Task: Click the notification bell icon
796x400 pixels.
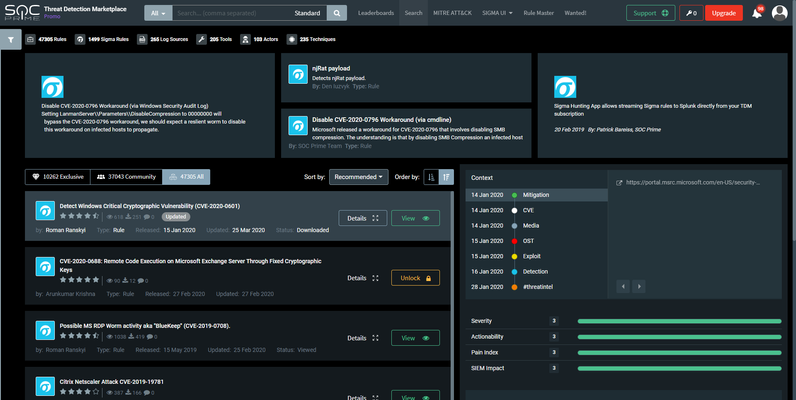Action: tap(756, 13)
